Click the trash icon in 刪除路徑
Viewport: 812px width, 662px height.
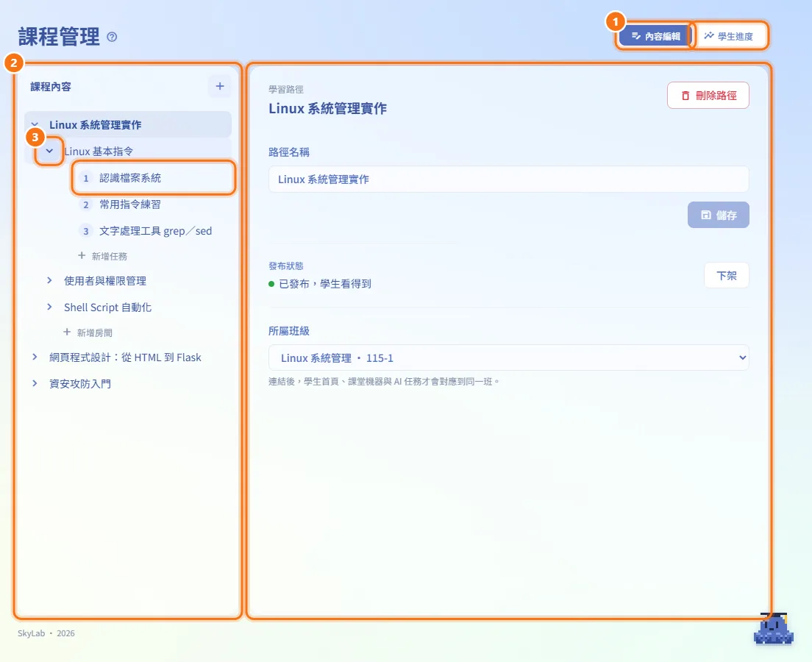[685, 96]
